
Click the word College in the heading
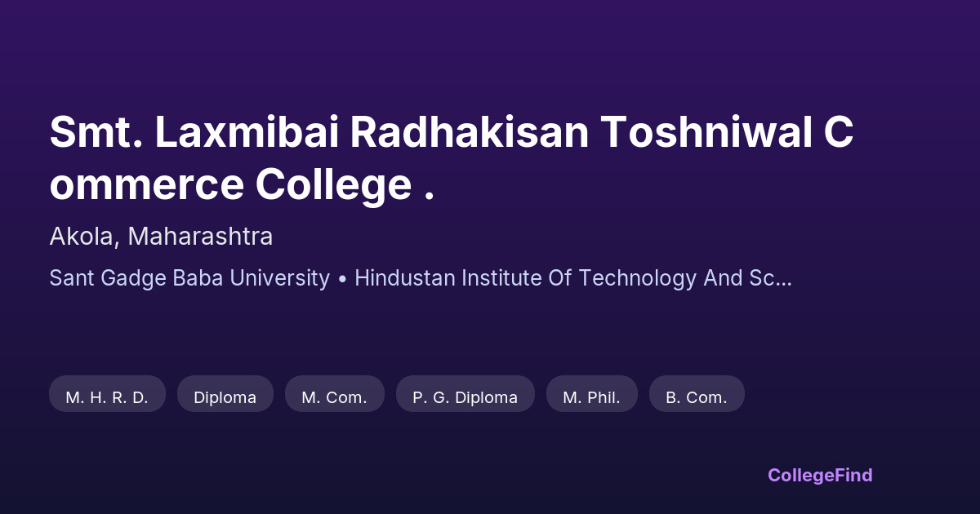[333, 185]
